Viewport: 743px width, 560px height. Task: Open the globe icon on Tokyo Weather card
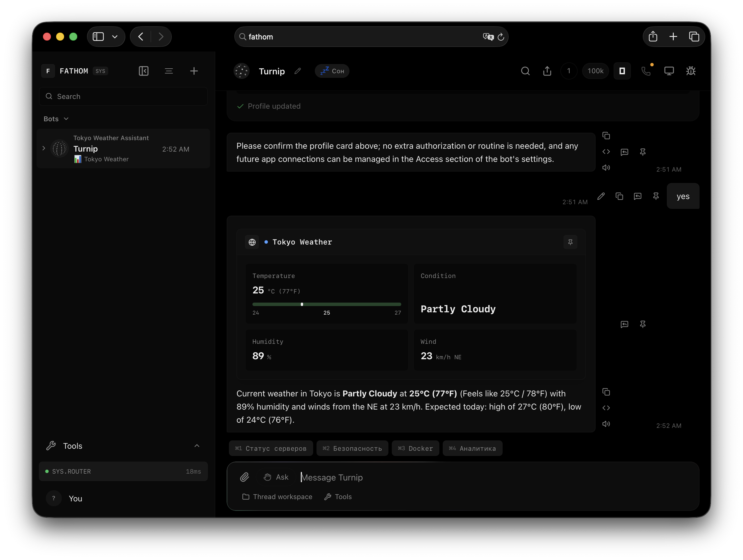click(x=252, y=242)
